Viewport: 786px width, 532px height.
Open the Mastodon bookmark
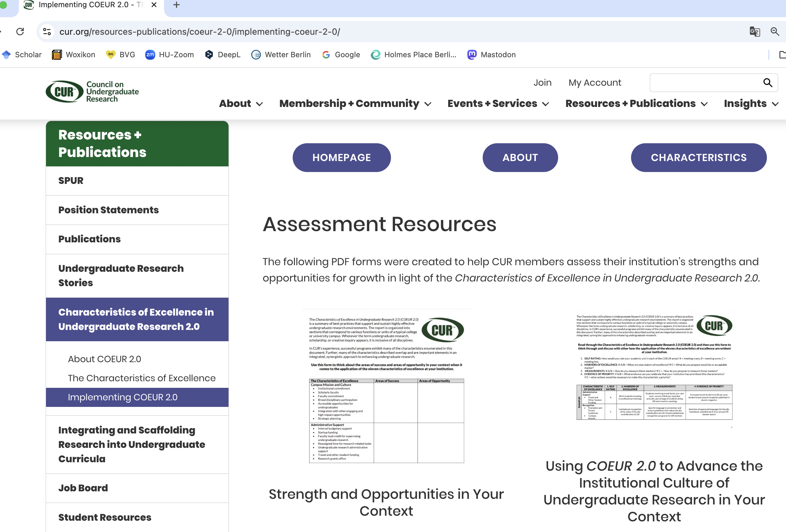491,54
